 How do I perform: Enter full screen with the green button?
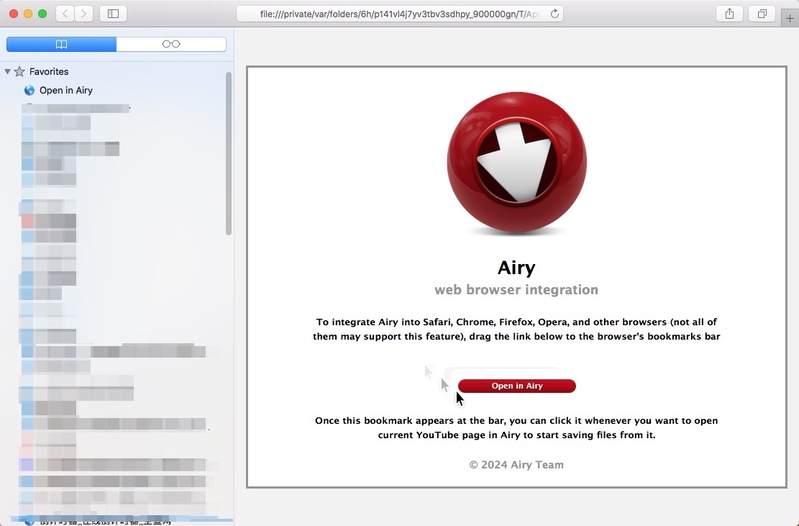click(x=42, y=14)
